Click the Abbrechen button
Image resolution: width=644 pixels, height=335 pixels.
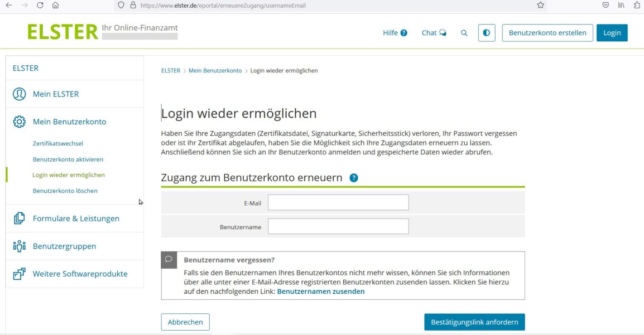(x=185, y=322)
